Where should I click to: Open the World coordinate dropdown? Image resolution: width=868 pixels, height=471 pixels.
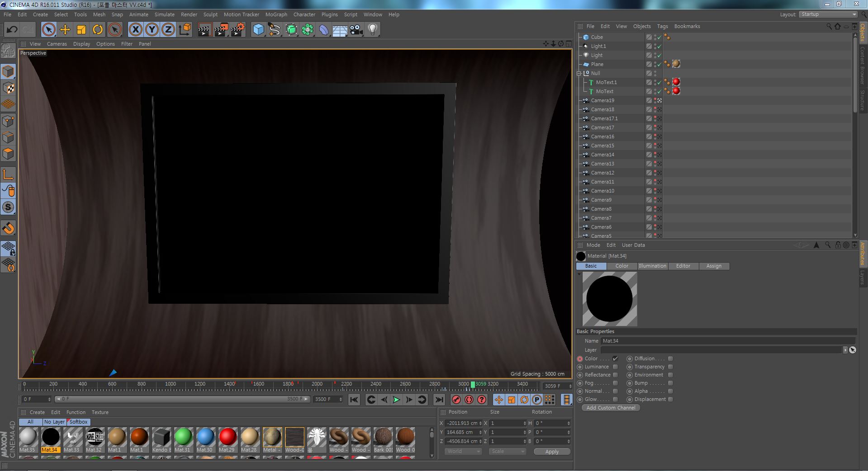click(463, 451)
